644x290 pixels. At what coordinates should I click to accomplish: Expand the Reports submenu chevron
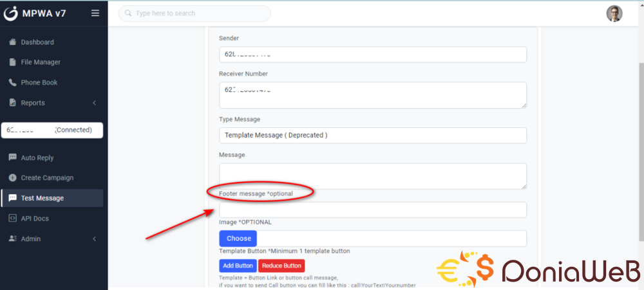(x=94, y=103)
